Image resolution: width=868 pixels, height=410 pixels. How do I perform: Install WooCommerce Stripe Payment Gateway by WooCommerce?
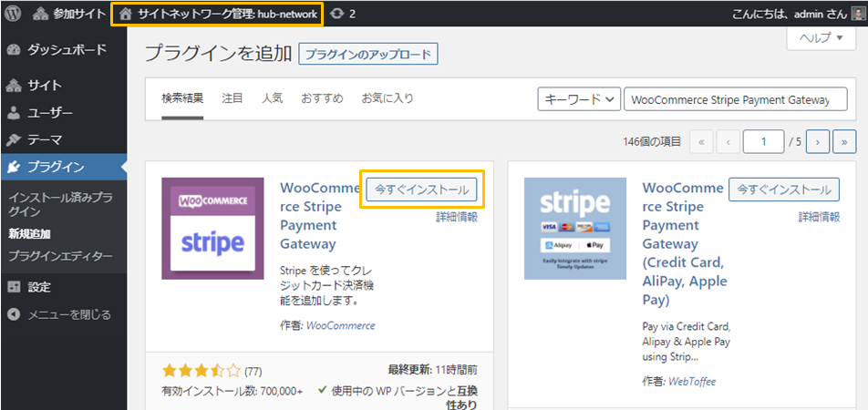(x=422, y=190)
